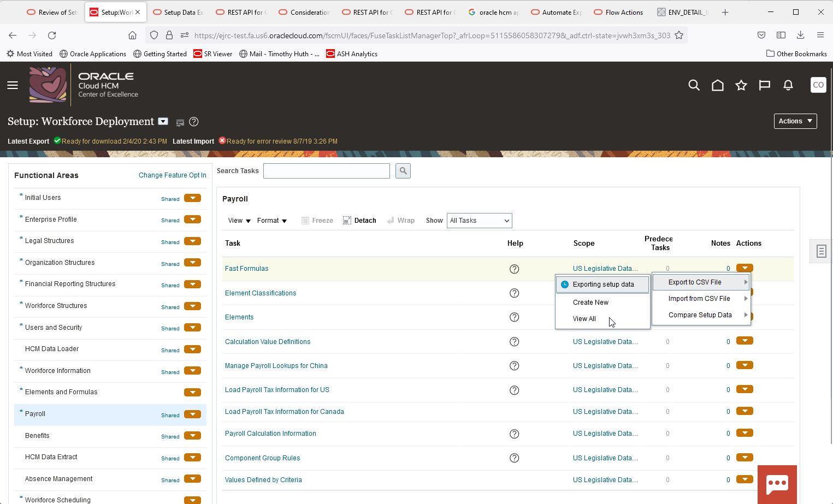Click the search magnifier in header
The width and height of the screenshot is (833, 504).
tap(694, 85)
